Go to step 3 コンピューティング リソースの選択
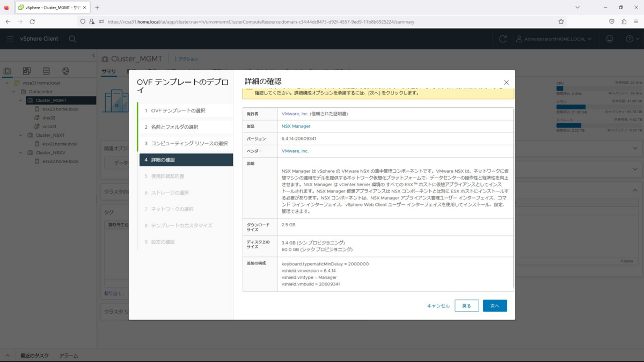Viewport: 644px width, 362px height. (185, 143)
